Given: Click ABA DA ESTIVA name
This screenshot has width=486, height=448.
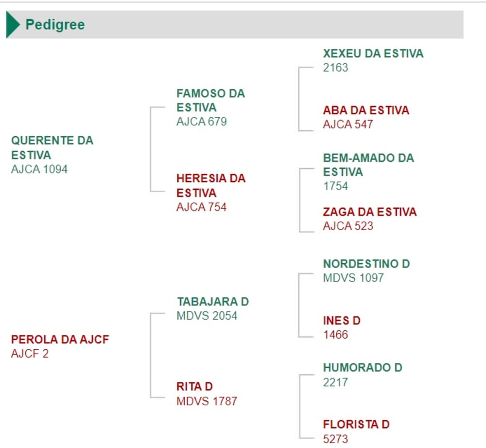Looking at the screenshot, I should [366, 110].
